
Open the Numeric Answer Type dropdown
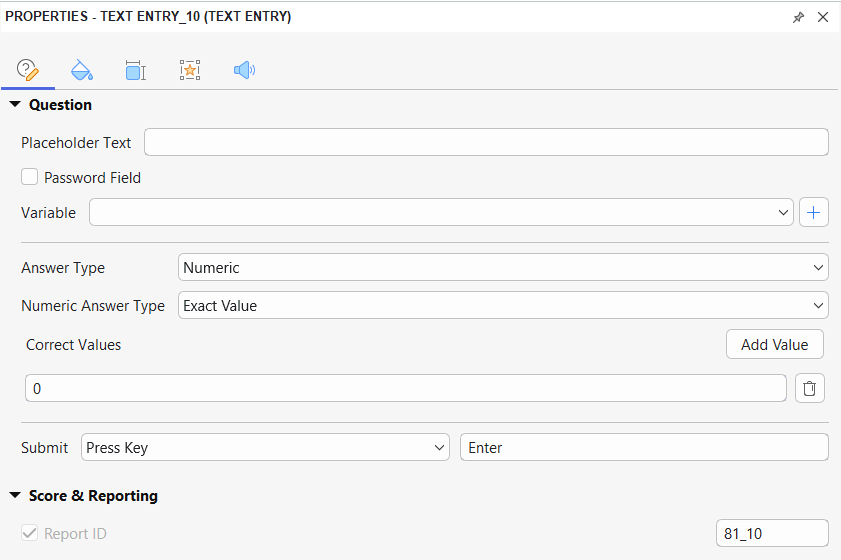pyautogui.click(x=503, y=305)
